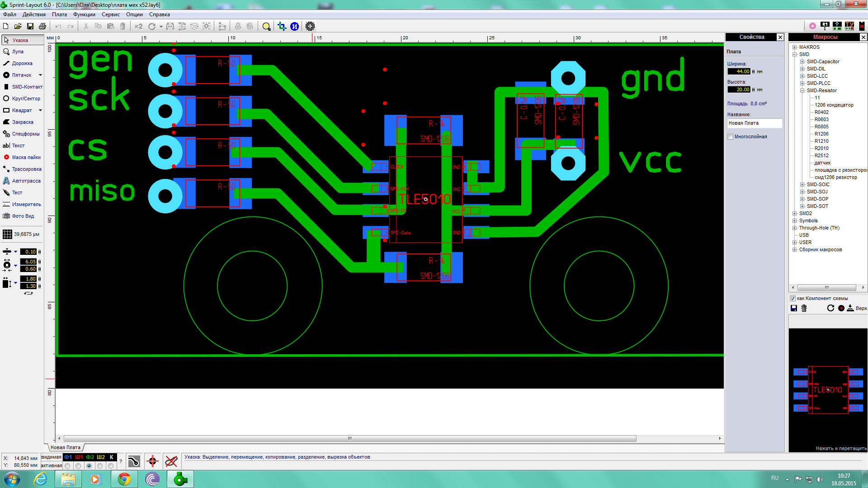This screenshot has width=868, height=488.
Task: Expand the Through-Hole (TH) tree node
Action: pyautogui.click(x=794, y=228)
